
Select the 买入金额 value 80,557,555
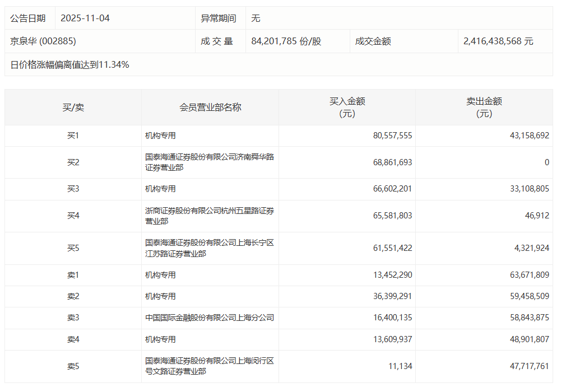[x=392, y=136]
